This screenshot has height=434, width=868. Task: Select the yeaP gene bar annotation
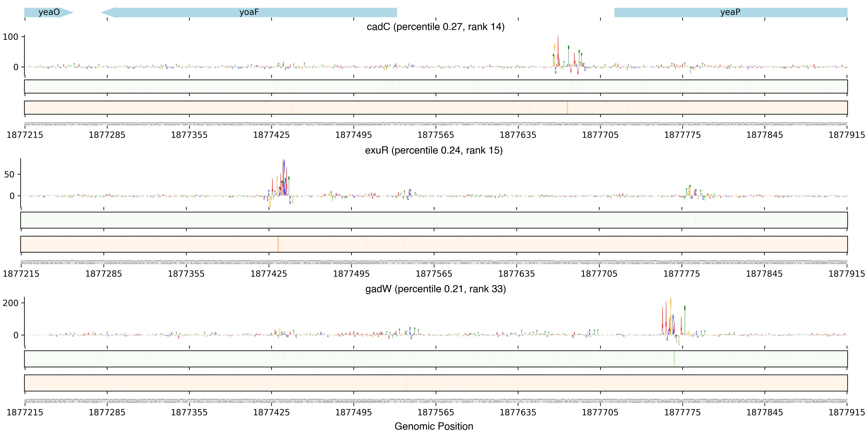(x=731, y=12)
